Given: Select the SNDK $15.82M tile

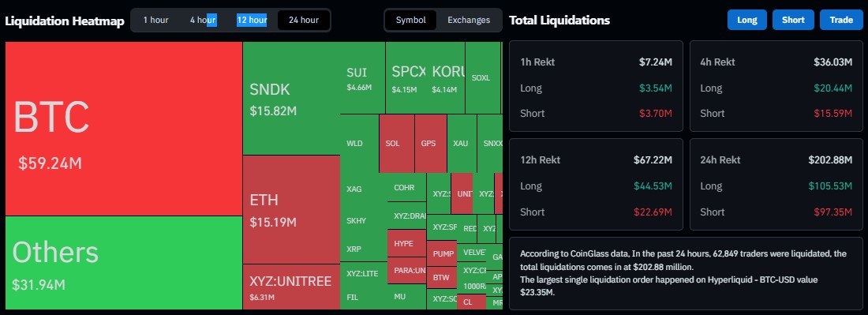Looking at the screenshot, I should coord(291,99).
